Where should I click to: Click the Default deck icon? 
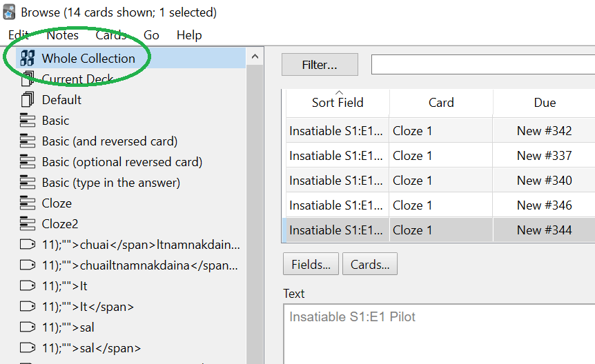coord(28,100)
